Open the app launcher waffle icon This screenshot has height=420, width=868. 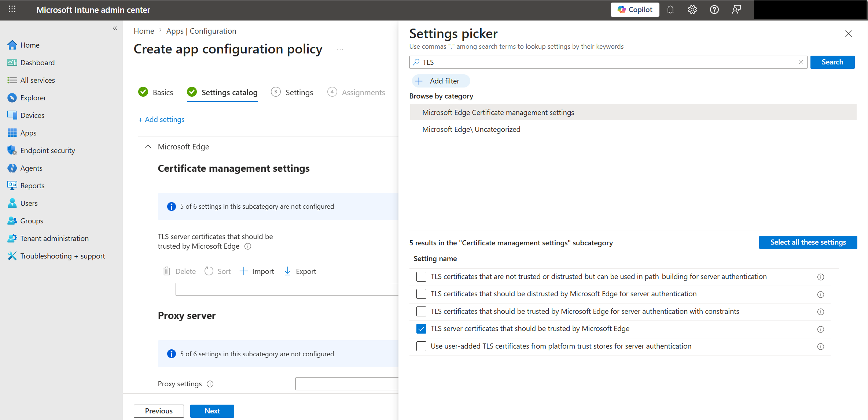click(12, 10)
